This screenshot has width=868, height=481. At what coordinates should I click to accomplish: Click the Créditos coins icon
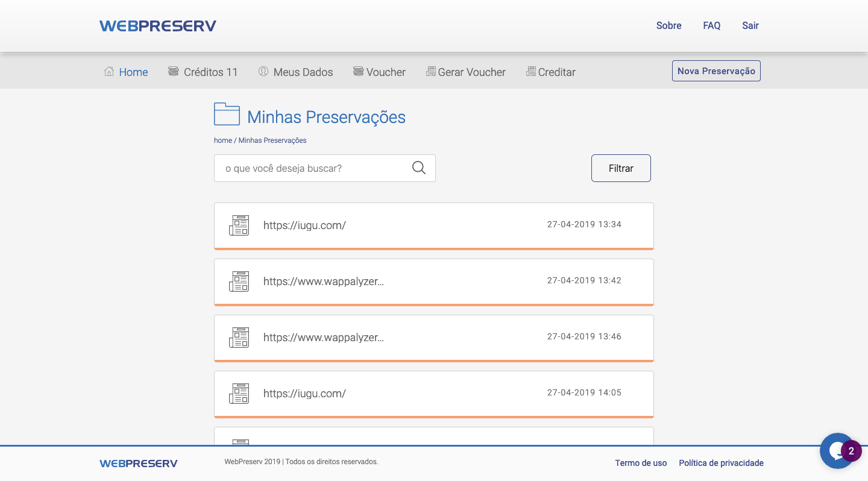pyautogui.click(x=174, y=71)
